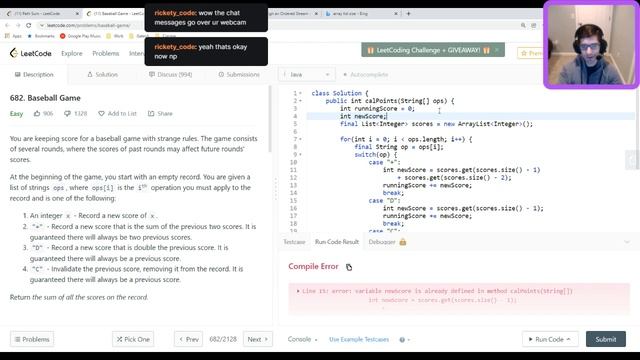Select the Run Code Result tab
Viewport: 640px width, 360px height.
click(337, 242)
